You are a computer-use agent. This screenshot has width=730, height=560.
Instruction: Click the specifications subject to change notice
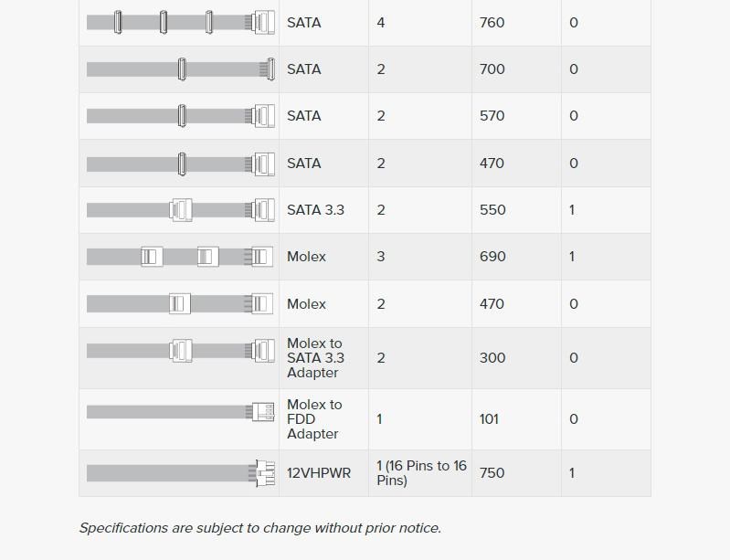260,528
